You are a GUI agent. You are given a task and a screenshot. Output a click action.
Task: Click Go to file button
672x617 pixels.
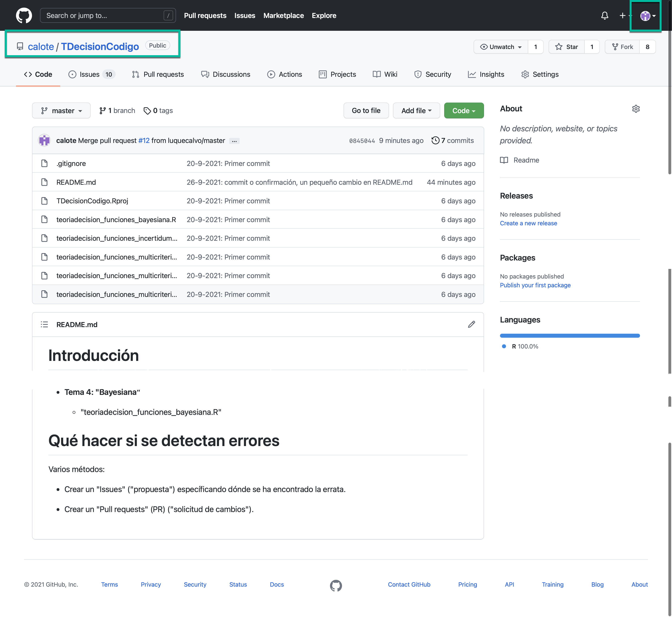[x=366, y=111]
